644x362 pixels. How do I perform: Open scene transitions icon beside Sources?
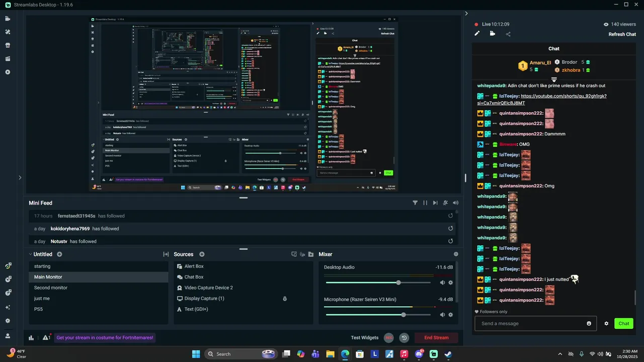(166, 254)
